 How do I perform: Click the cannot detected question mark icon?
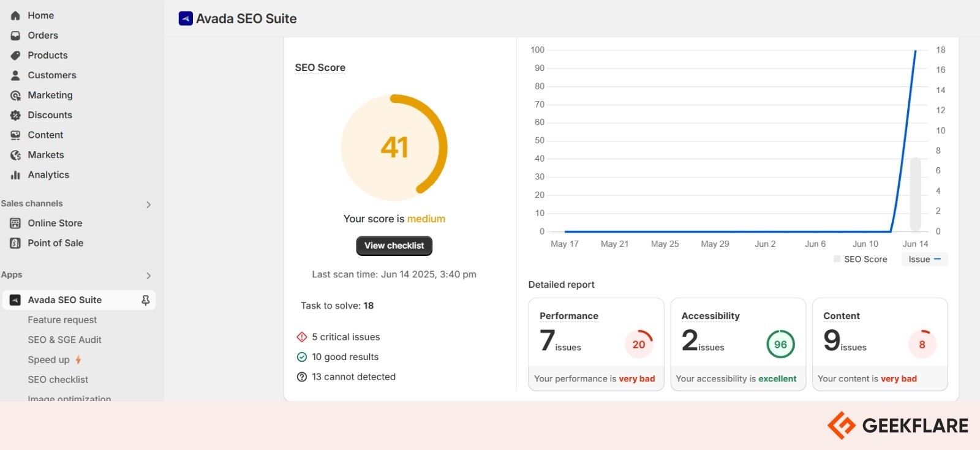pos(302,377)
